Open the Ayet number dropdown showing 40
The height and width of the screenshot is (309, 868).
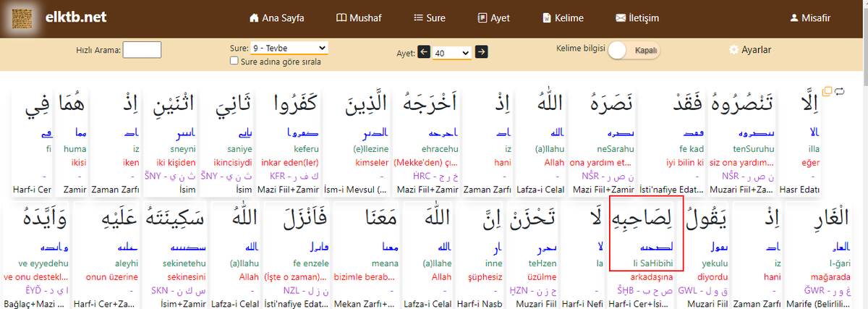pos(452,53)
